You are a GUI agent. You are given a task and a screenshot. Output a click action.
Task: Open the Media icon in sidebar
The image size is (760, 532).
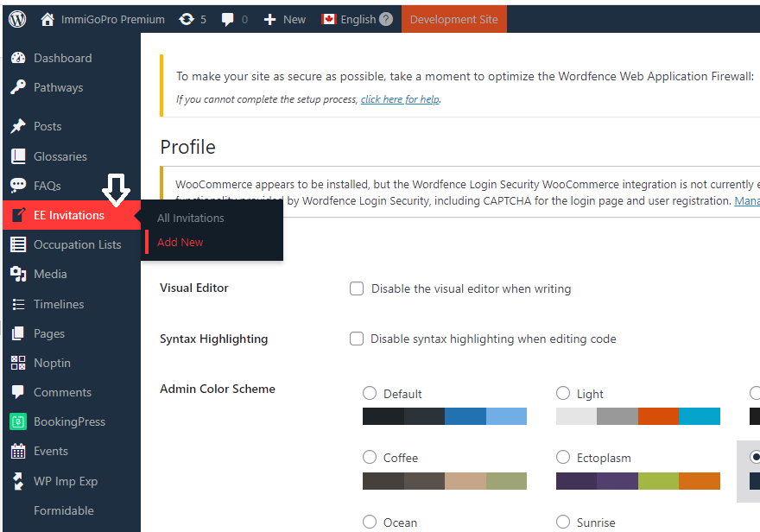[x=18, y=274]
